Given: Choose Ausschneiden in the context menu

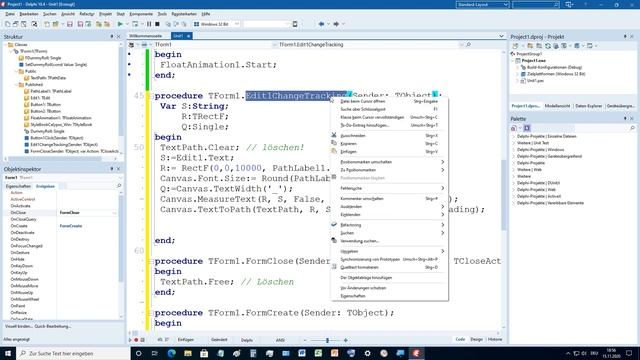Looking at the screenshot, I should pyautogui.click(x=353, y=136).
